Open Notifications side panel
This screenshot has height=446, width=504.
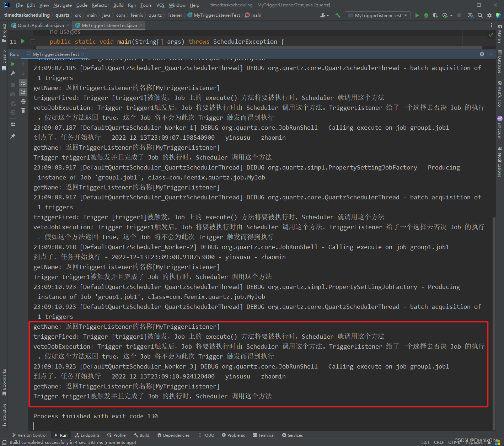(500, 162)
